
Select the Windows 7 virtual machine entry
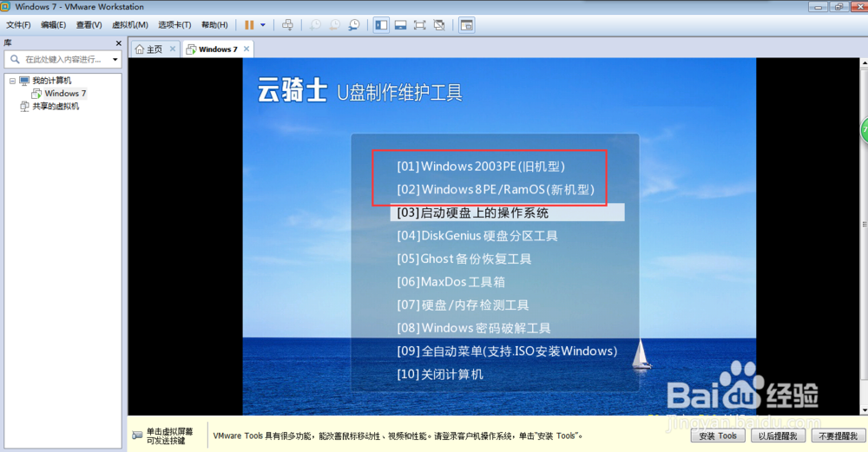65,94
